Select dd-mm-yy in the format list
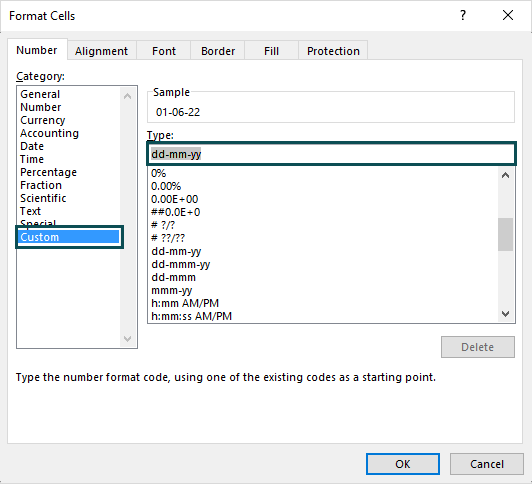 (324, 251)
